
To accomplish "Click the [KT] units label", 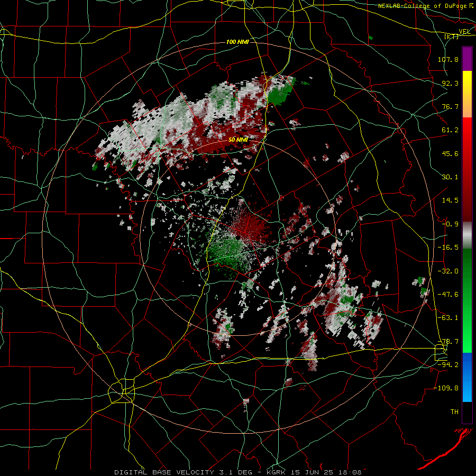I will 452,36.
